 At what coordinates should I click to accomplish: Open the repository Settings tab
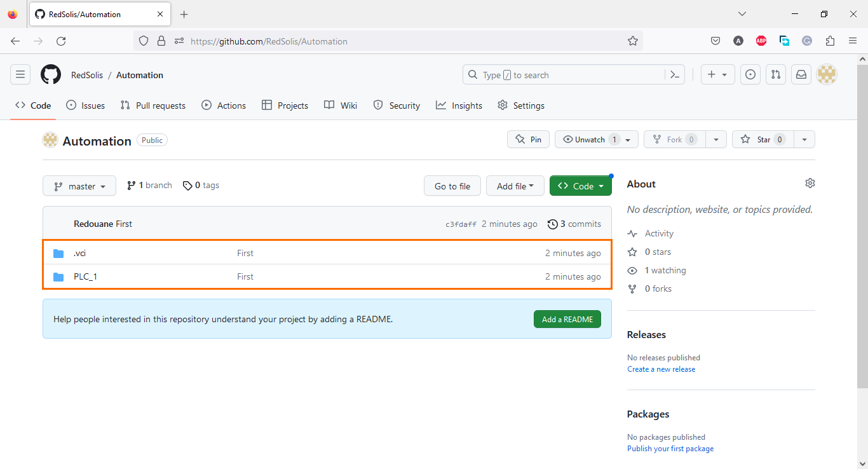[521, 105]
